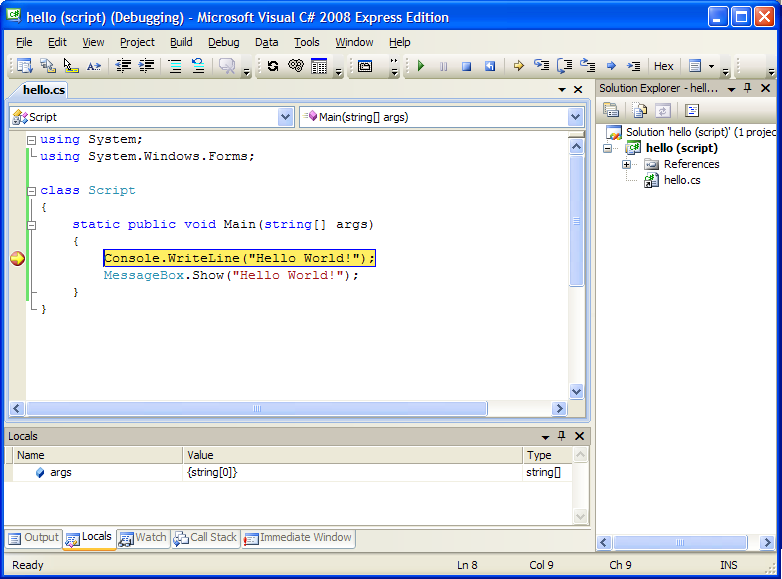
Task: Click the Display Quick Info icon
Action: pyautogui.click(x=71, y=66)
